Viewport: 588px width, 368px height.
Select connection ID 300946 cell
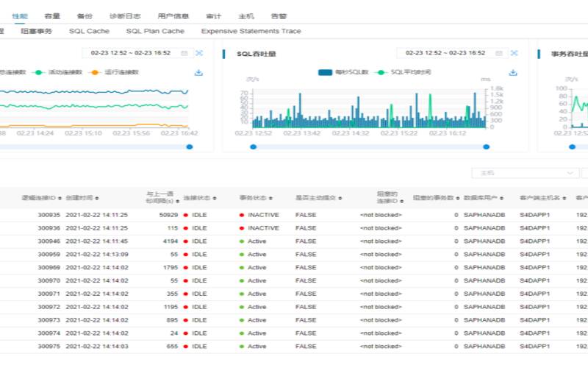(49, 241)
